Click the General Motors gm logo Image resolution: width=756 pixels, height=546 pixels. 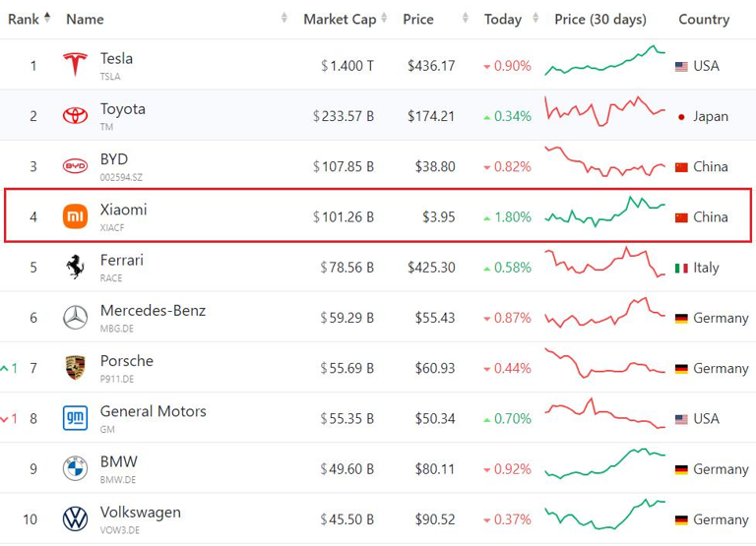(x=75, y=418)
